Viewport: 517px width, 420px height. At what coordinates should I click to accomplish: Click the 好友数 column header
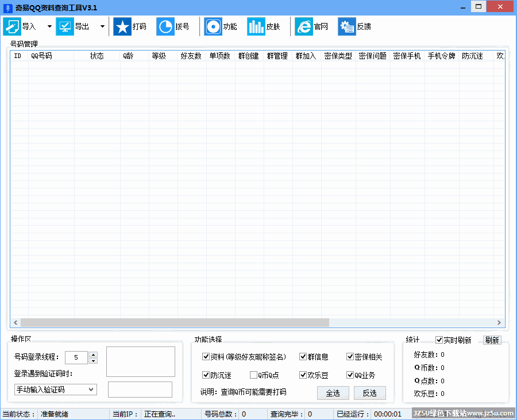pyautogui.click(x=192, y=56)
